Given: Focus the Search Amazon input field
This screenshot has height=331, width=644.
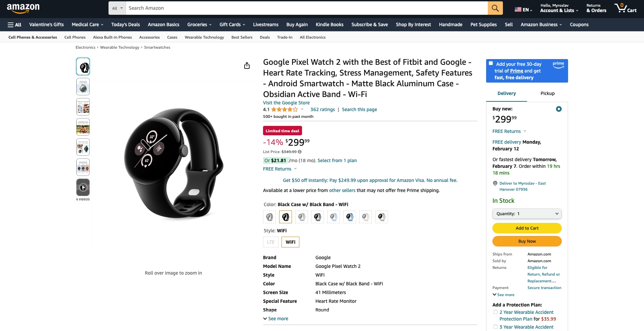Looking at the screenshot, I should pos(307,8).
